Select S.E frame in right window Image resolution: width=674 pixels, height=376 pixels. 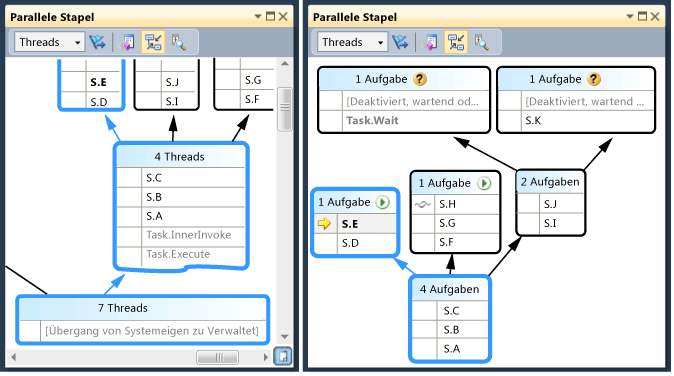(355, 223)
